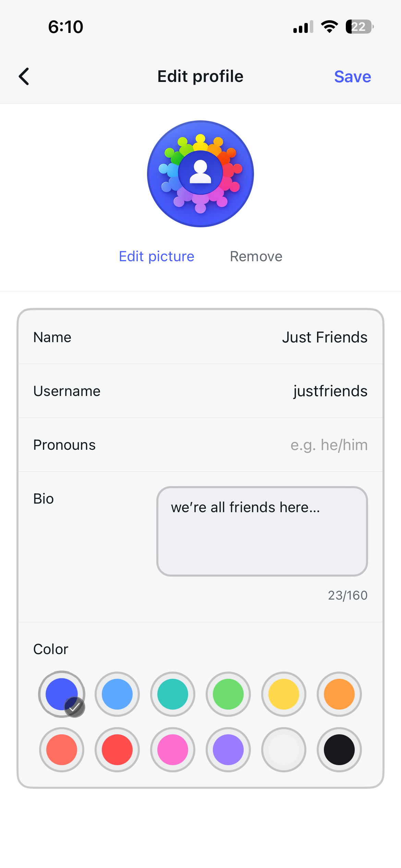The height and width of the screenshot is (868, 401).
Task: Select the dark blue color swatch
Action: coord(62,694)
